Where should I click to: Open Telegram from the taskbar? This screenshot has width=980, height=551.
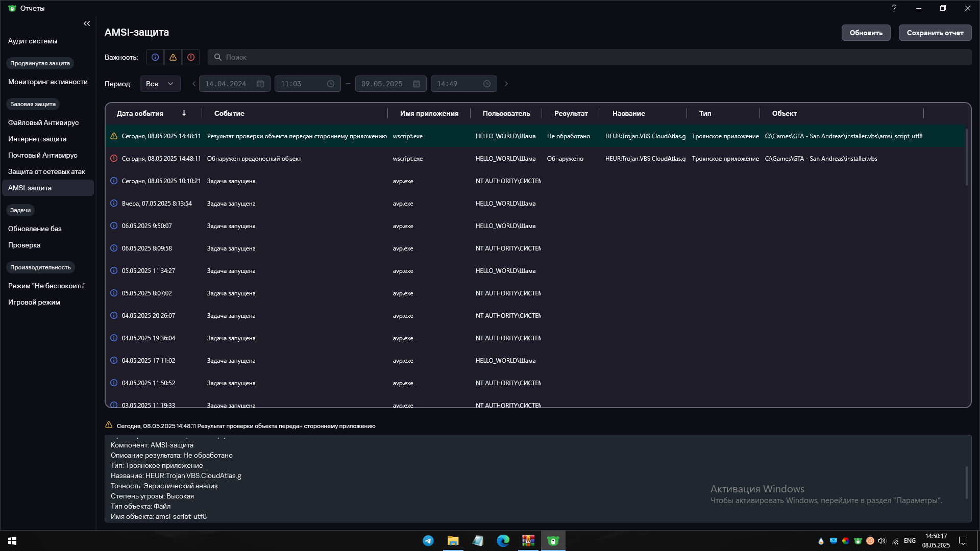tap(428, 541)
